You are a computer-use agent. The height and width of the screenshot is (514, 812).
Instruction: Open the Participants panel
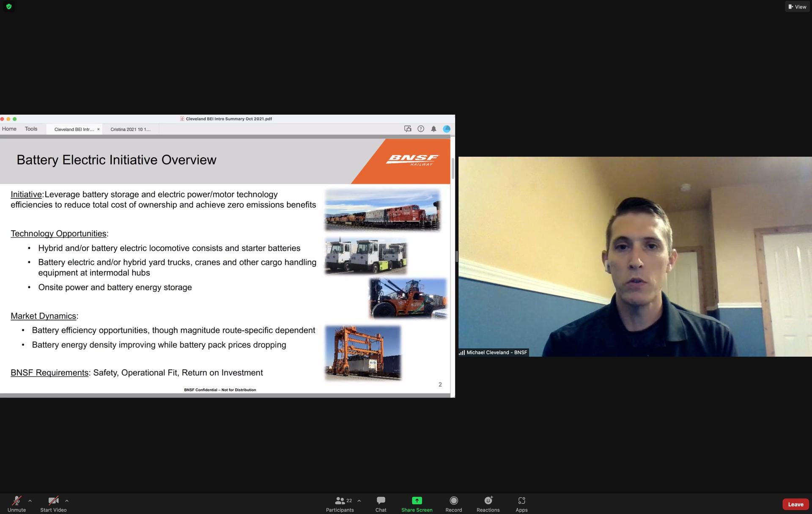pos(340,504)
